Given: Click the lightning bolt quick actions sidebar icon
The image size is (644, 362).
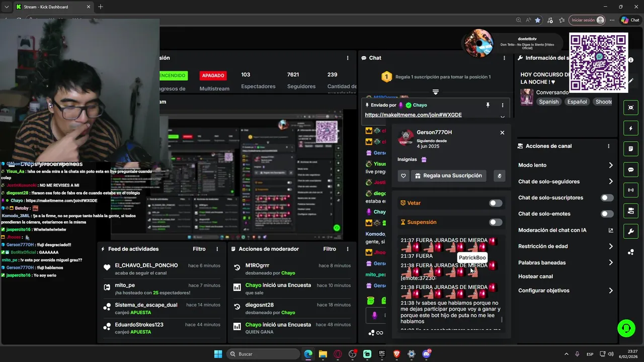Looking at the screenshot, I should [x=631, y=128].
